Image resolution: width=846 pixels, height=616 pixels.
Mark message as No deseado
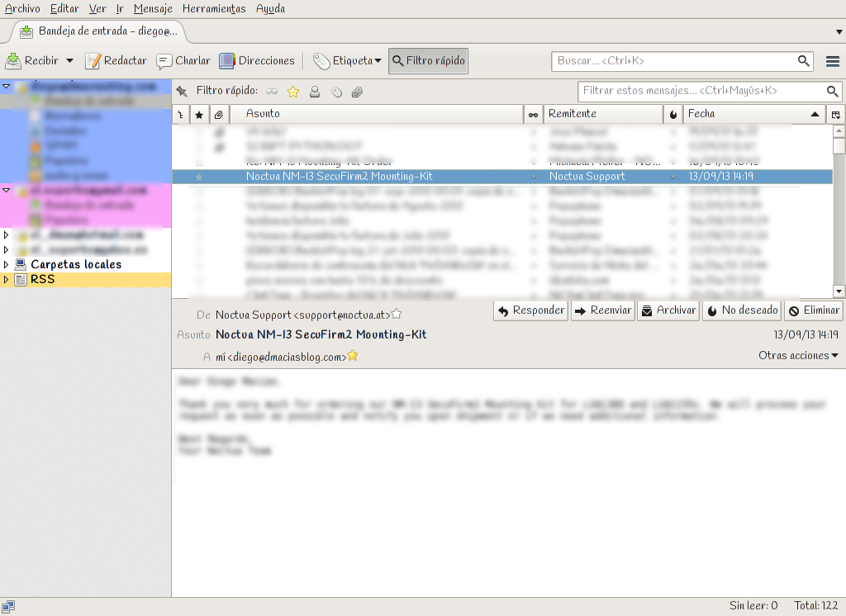pos(743,310)
